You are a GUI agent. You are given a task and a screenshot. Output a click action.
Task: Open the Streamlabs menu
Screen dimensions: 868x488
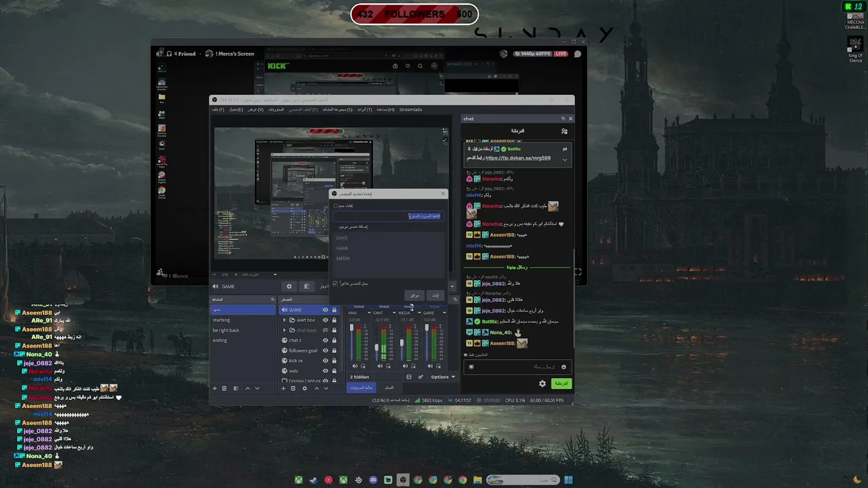[411, 109]
